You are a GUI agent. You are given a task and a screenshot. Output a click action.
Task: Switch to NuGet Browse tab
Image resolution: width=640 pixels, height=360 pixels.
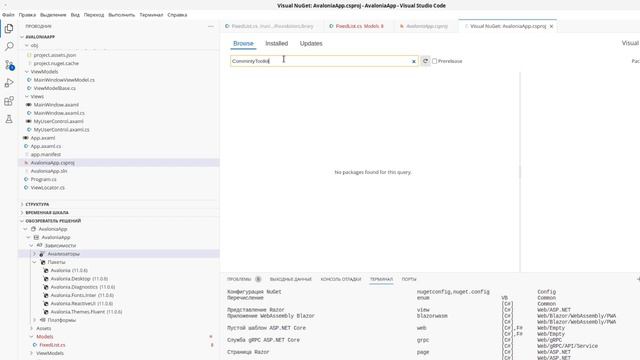pos(243,43)
